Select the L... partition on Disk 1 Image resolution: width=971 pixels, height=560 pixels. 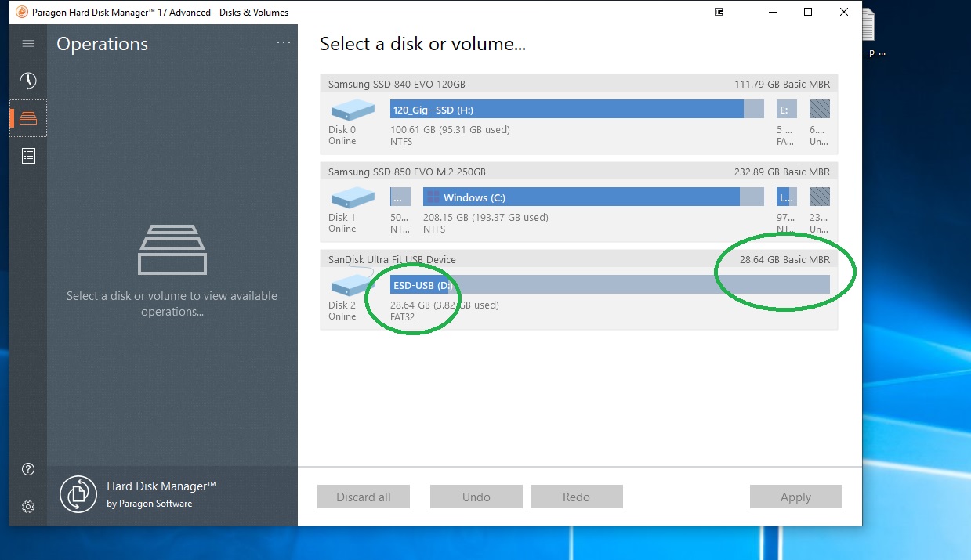787,197
